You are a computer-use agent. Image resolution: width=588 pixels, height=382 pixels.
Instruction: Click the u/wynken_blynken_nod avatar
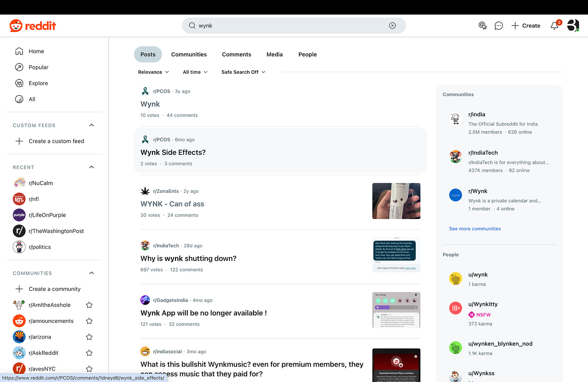[456, 348]
